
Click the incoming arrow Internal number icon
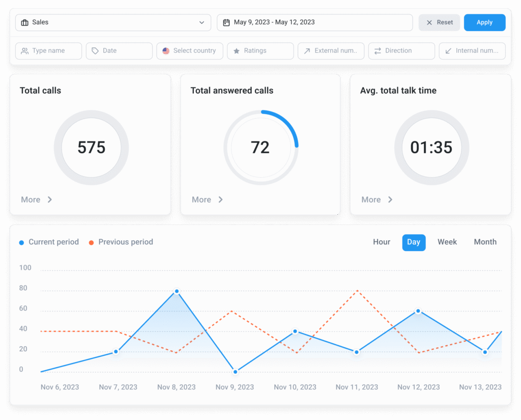448,51
